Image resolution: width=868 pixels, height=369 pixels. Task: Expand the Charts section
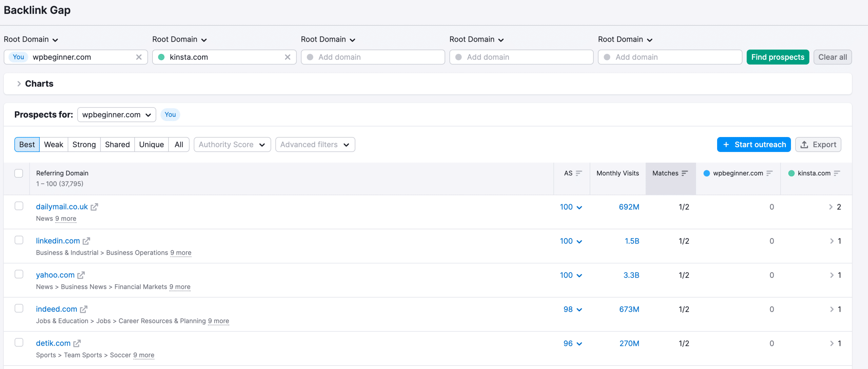click(x=35, y=84)
